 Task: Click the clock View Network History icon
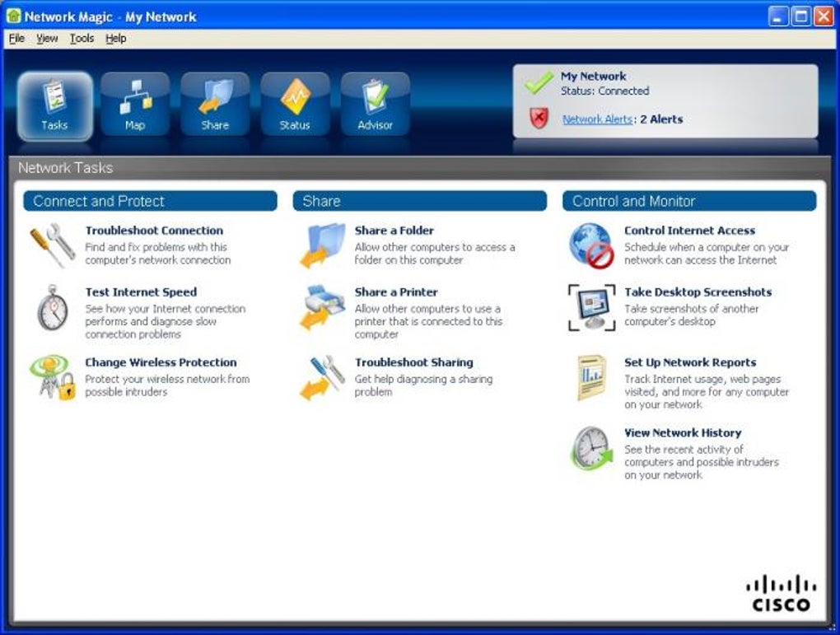[591, 449]
